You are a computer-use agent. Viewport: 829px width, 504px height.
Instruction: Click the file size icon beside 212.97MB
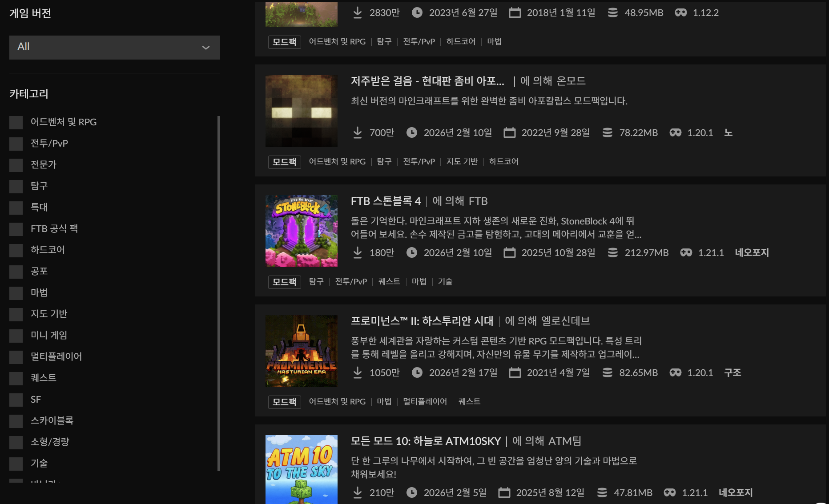613,253
